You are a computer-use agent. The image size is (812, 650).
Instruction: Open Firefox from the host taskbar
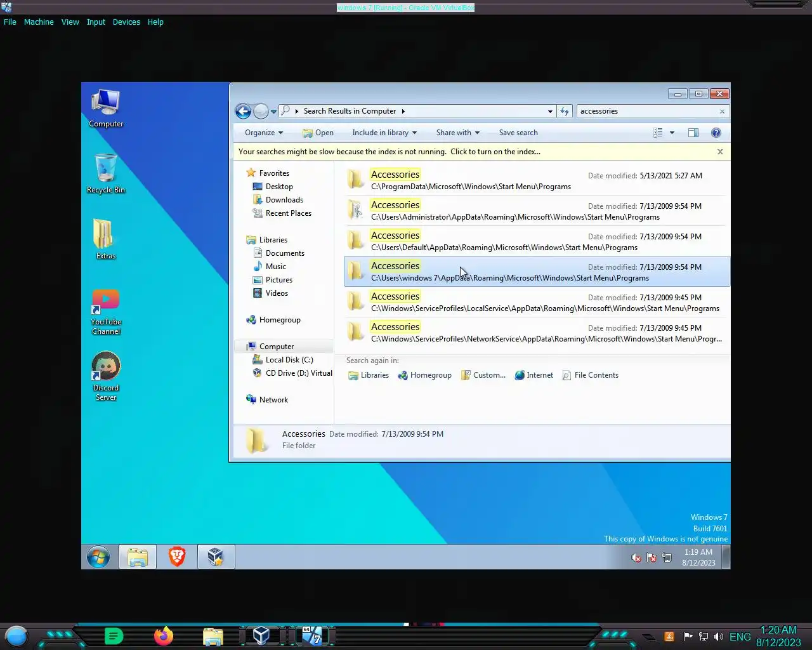pos(164,635)
